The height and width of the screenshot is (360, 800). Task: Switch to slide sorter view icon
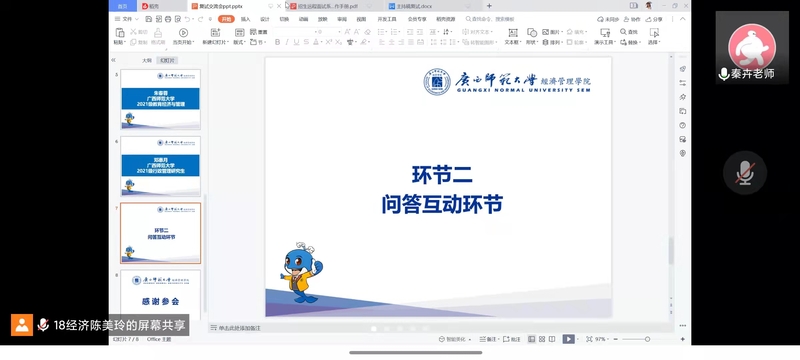(x=542, y=339)
